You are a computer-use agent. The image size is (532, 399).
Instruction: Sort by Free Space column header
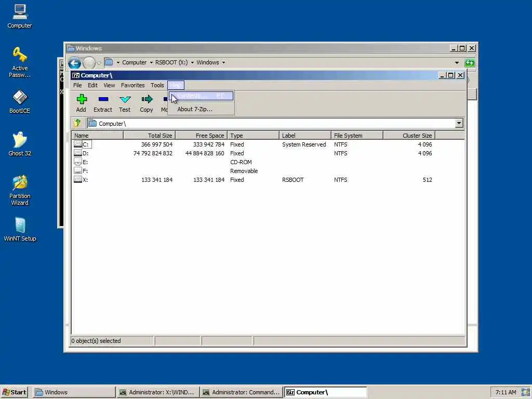click(x=201, y=136)
